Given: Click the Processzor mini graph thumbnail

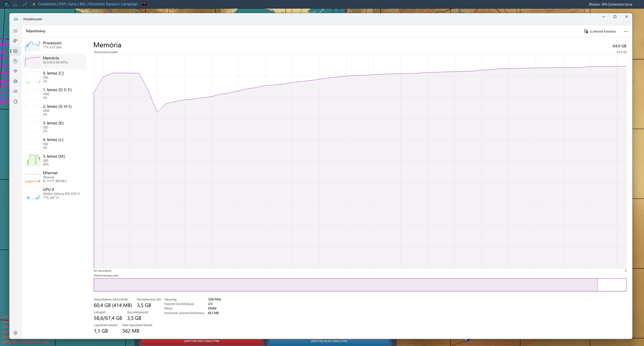Looking at the screenshot, I should click(33, 46).
